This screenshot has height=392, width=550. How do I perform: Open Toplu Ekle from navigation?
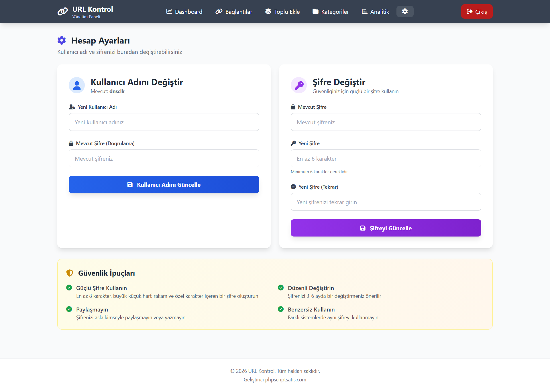tap(282, 11)
